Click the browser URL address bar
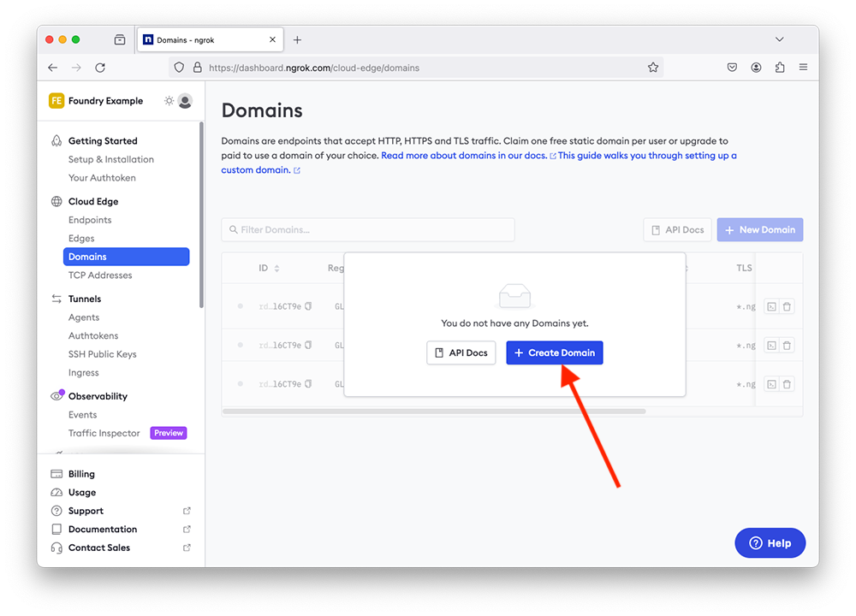856x616 pixels. (x=417, y=68)
